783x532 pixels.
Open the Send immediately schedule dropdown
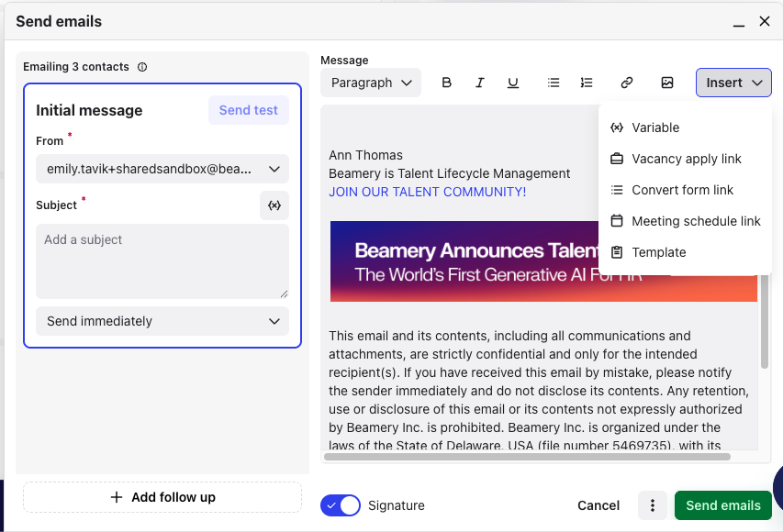pyautogui.click(x=162, y=321)
